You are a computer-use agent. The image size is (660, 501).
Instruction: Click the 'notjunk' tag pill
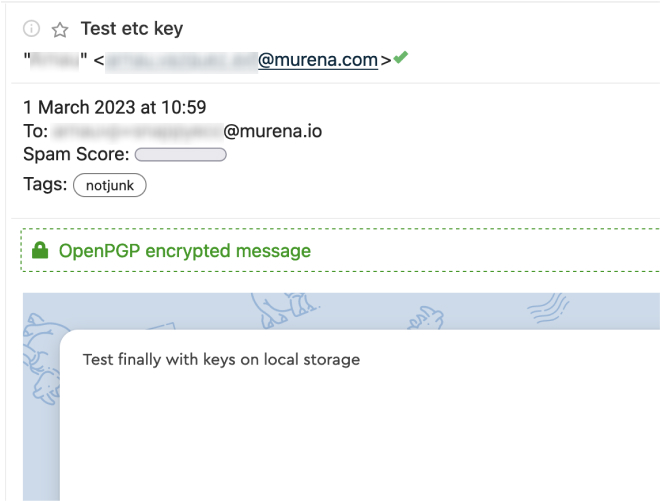pos(109,185)
